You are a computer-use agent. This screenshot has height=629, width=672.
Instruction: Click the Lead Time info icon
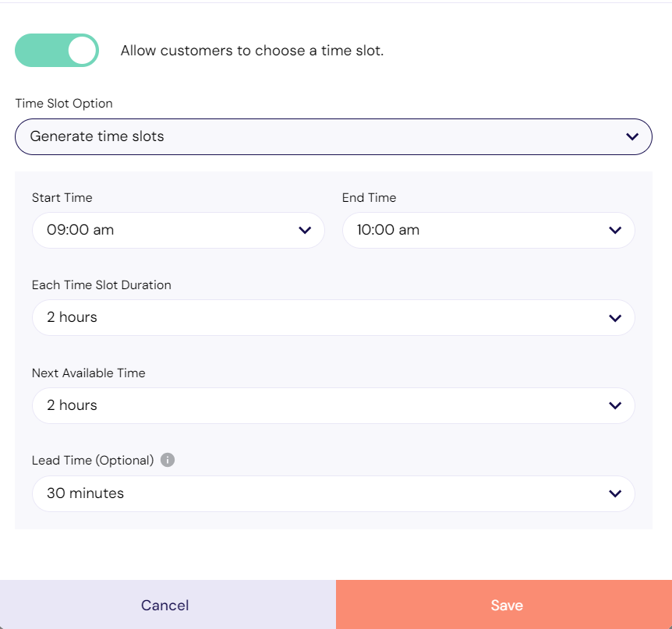coord(168,460)
